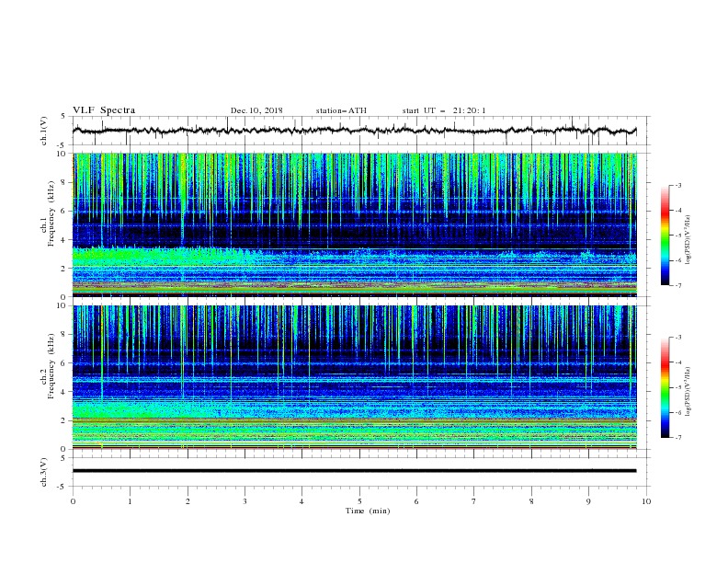Select the date text "Dec. 10, 2018"
Image resolution: width=728 pixels, height=563 pixels.
pos(256,110)
